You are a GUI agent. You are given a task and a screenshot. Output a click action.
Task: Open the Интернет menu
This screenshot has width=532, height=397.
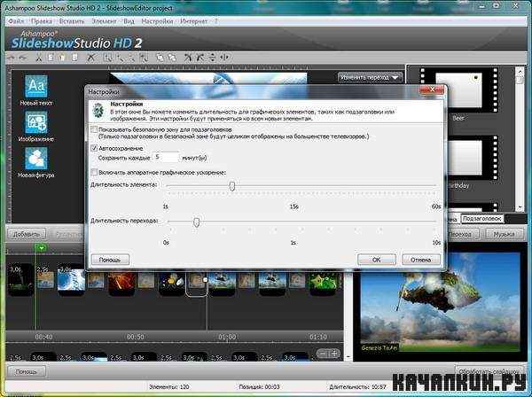click(193, 21)
